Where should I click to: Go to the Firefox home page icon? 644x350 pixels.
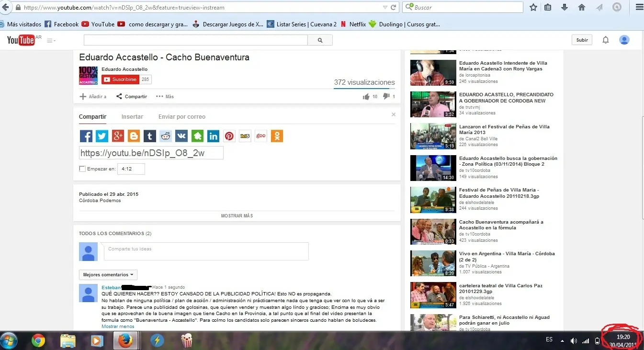click(582, 7)
